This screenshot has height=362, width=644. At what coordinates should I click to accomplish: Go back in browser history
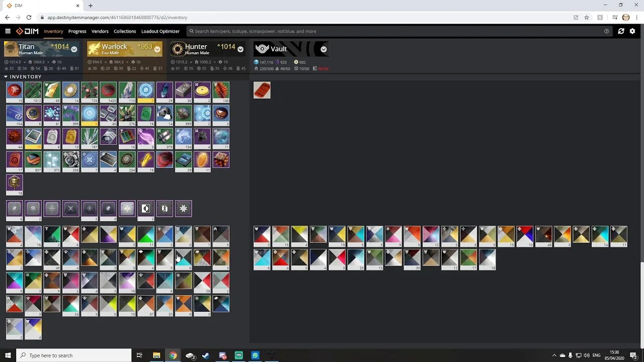7,17
